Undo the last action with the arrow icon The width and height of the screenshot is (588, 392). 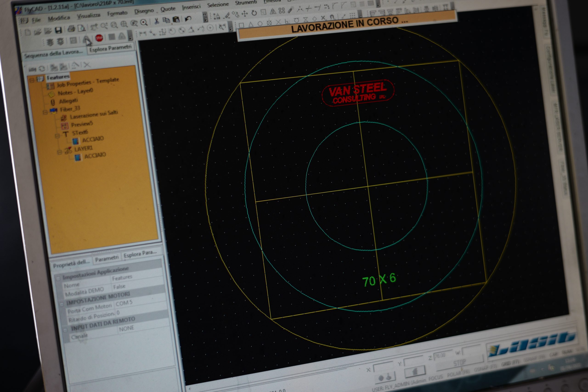[x=188, y=19]
